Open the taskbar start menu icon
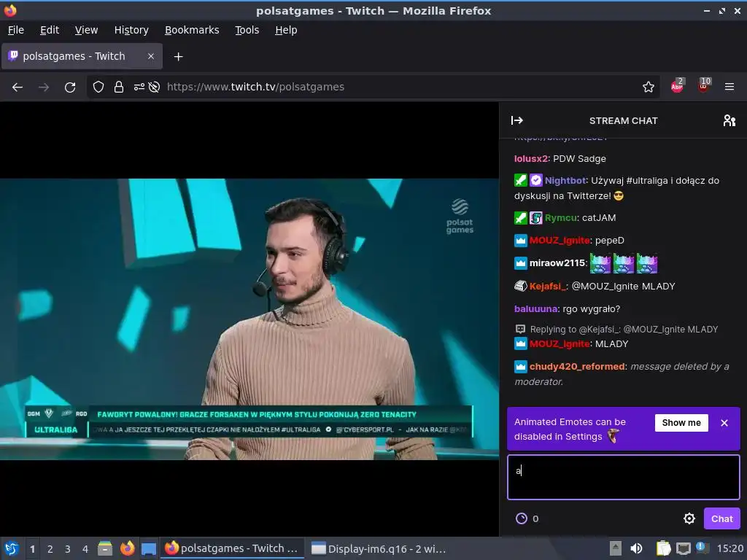 click(12, 548)
